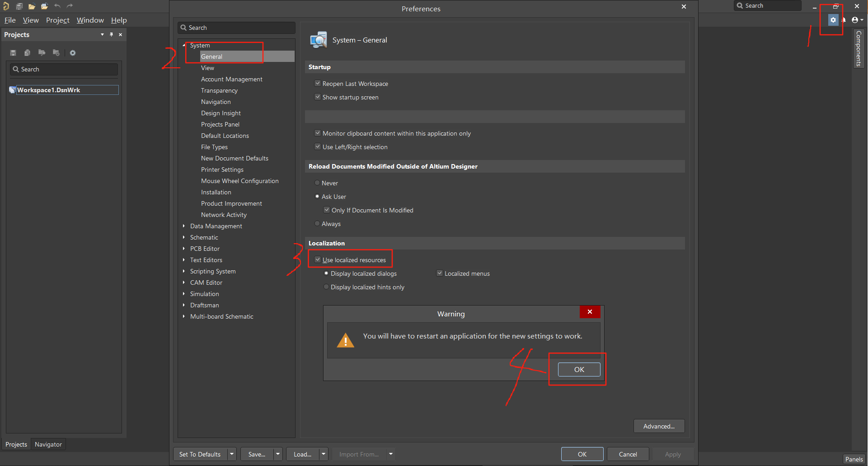
Task: Toggle Show startup screen checkbox
Action: tap(318, 97)
